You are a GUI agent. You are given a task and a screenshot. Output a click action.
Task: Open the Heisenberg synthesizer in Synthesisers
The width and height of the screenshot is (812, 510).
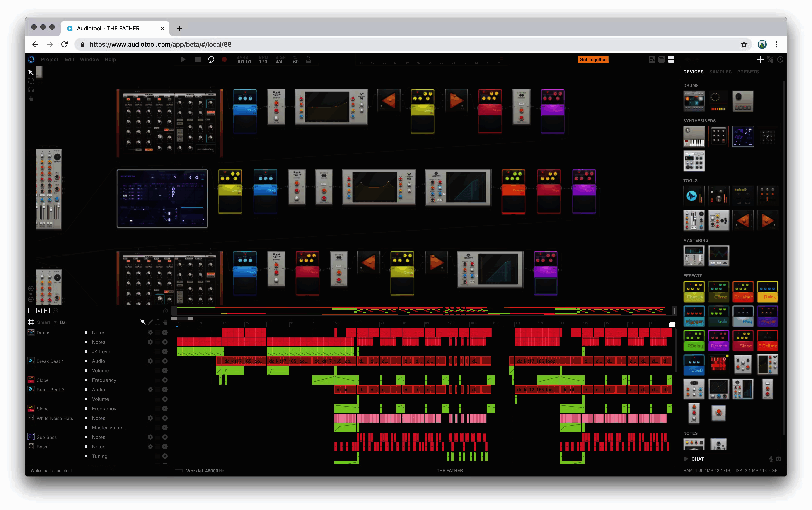coord(743,136)
